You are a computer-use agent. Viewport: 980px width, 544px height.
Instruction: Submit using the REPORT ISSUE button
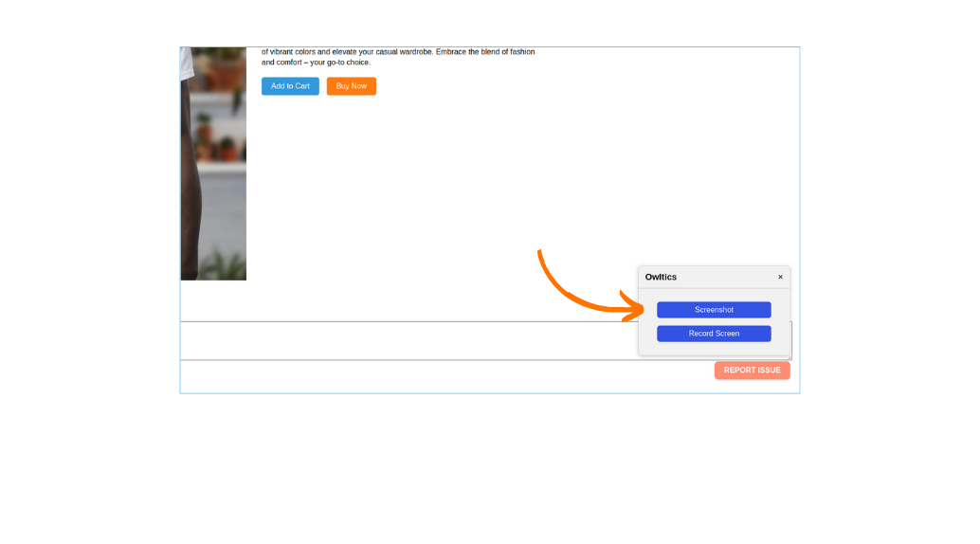pos(752,371)
